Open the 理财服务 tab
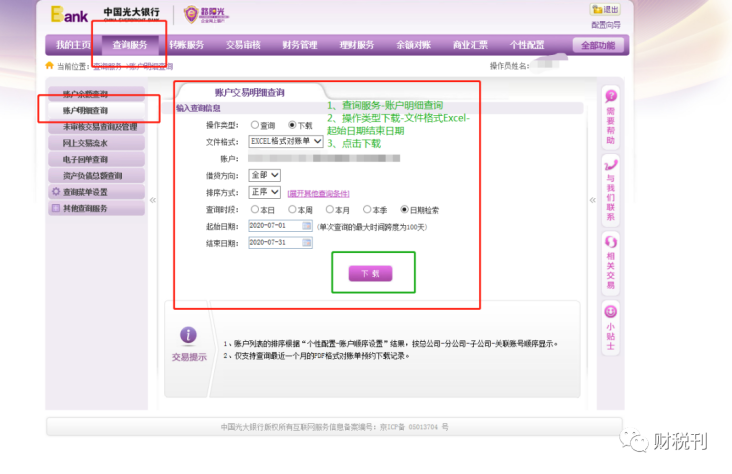 [x=357, y=45]
